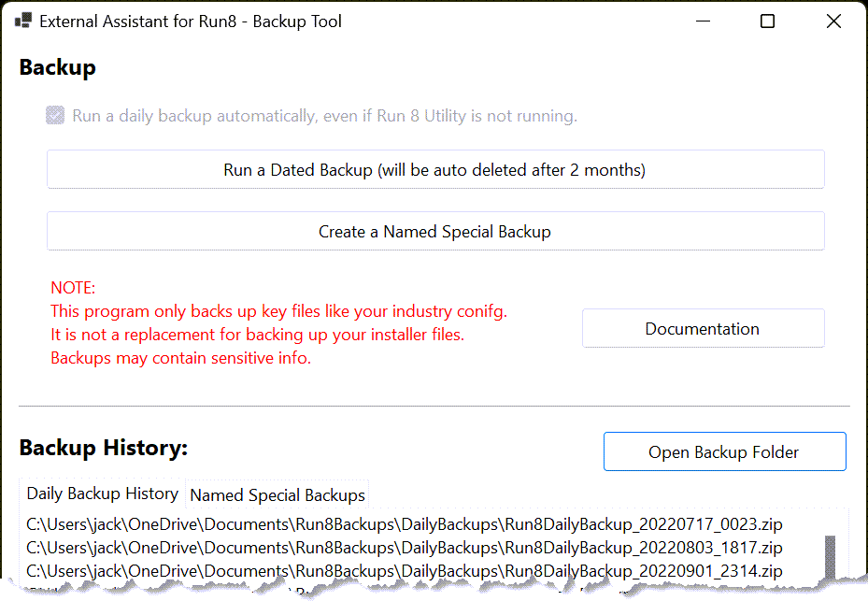The image size is (868, 601).
Task: Create a Named Special Backup
Action: pos(435,232)
